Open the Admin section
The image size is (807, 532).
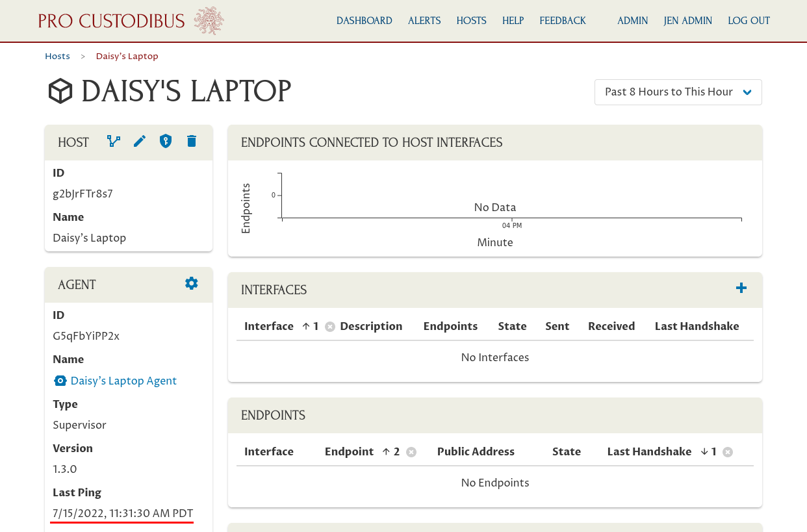point(633,21)
